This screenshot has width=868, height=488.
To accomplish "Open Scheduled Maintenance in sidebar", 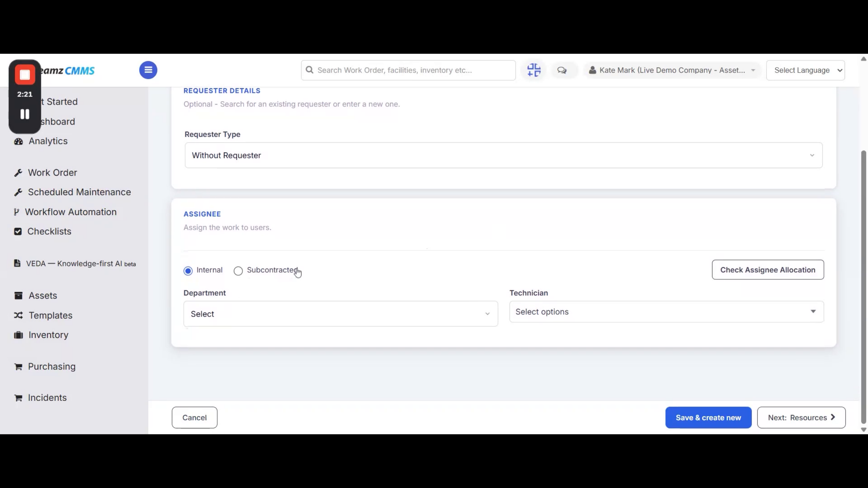I will [79, 192].
